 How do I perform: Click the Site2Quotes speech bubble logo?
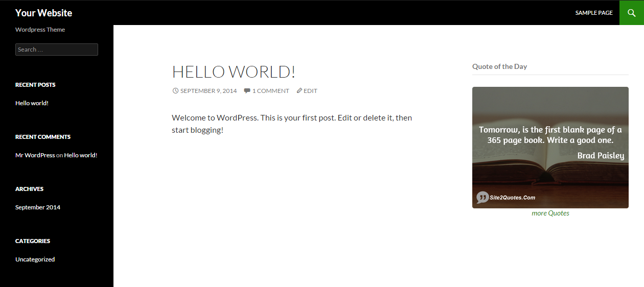pos(482,197)
